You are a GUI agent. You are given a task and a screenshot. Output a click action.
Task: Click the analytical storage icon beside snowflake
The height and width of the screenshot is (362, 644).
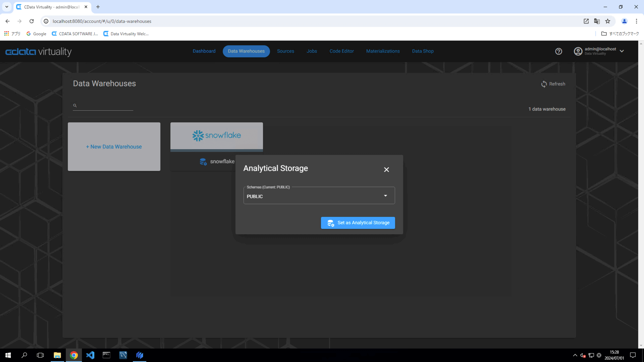203,162
